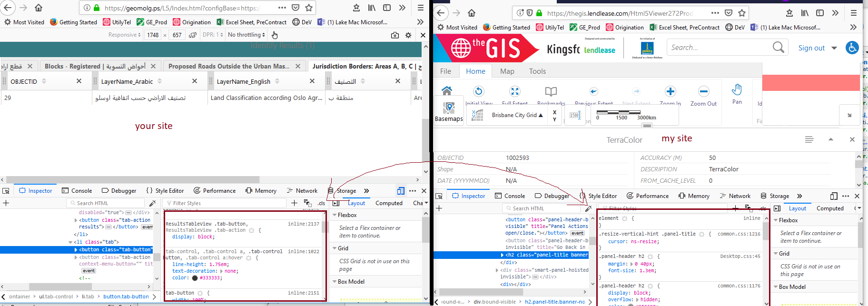Click #333333 color swatch in rules
868x306 pixels.
tap(195, 278)
